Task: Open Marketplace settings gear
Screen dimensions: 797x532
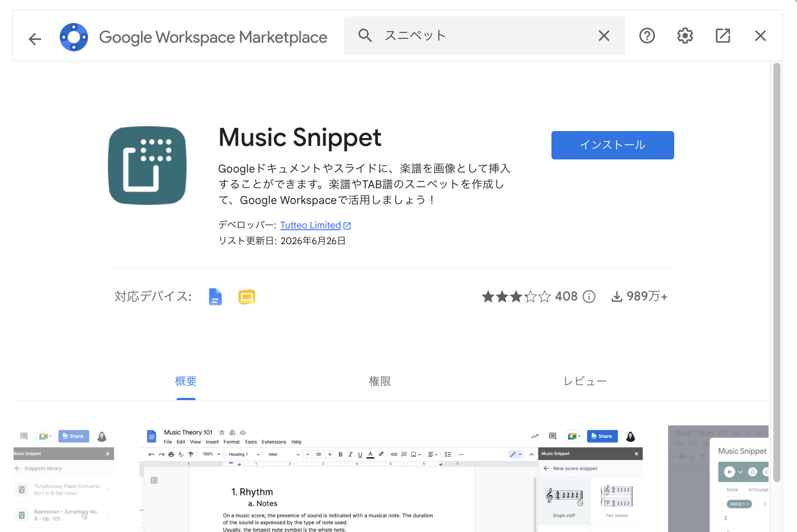Action: 685,36
